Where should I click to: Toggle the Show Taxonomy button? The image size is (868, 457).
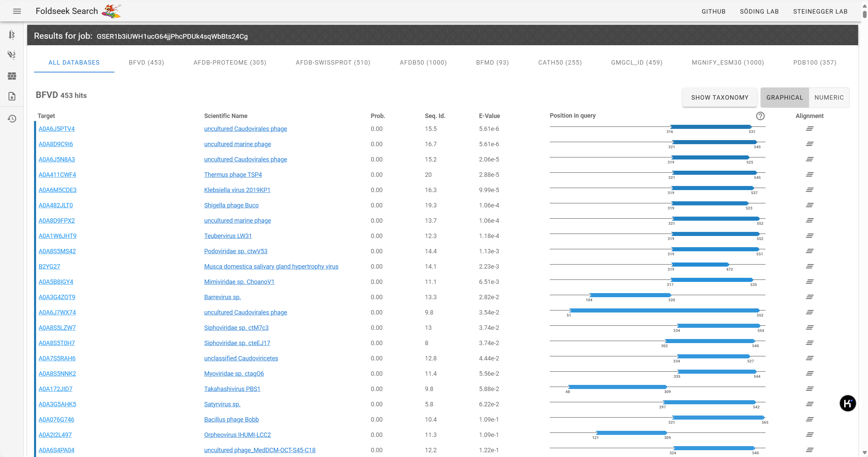coord(720,98)
